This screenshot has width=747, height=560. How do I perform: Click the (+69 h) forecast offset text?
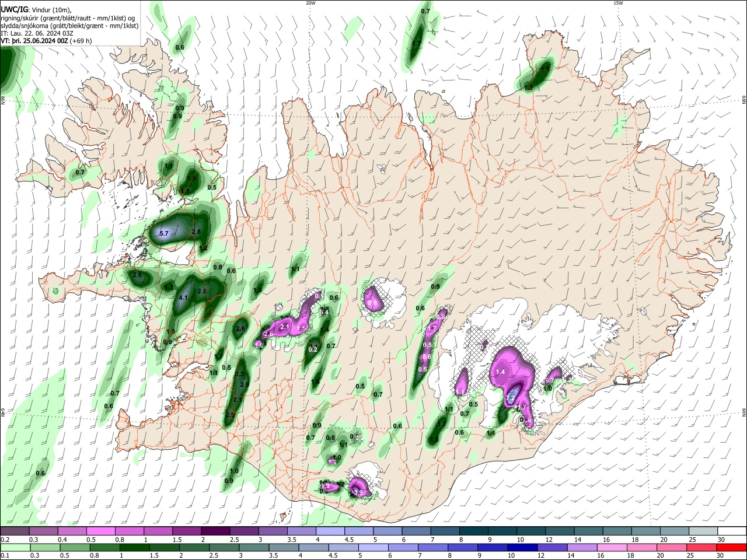point(80,41)
